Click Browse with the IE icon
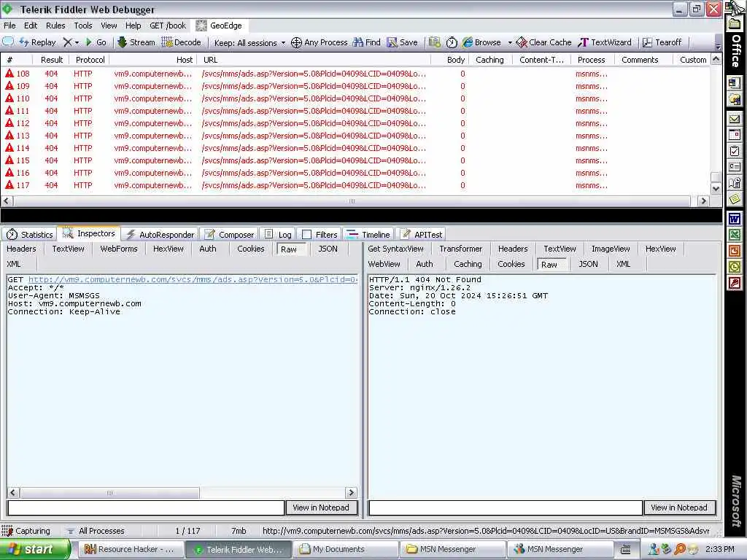 (x=481, y=42)
